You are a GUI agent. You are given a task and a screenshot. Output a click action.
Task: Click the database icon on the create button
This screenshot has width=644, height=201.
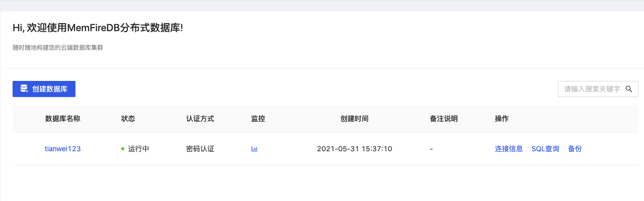pyautogui.click(x=24, y=89)
